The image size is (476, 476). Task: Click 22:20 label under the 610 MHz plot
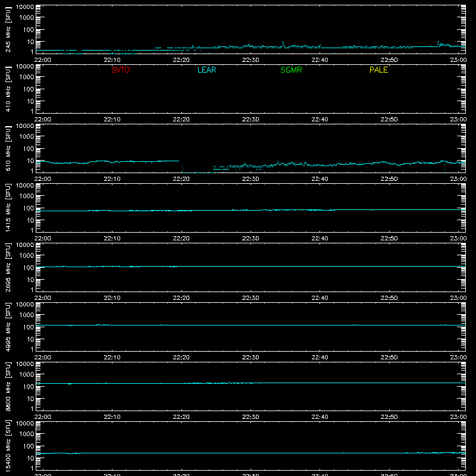click(181, 179)
